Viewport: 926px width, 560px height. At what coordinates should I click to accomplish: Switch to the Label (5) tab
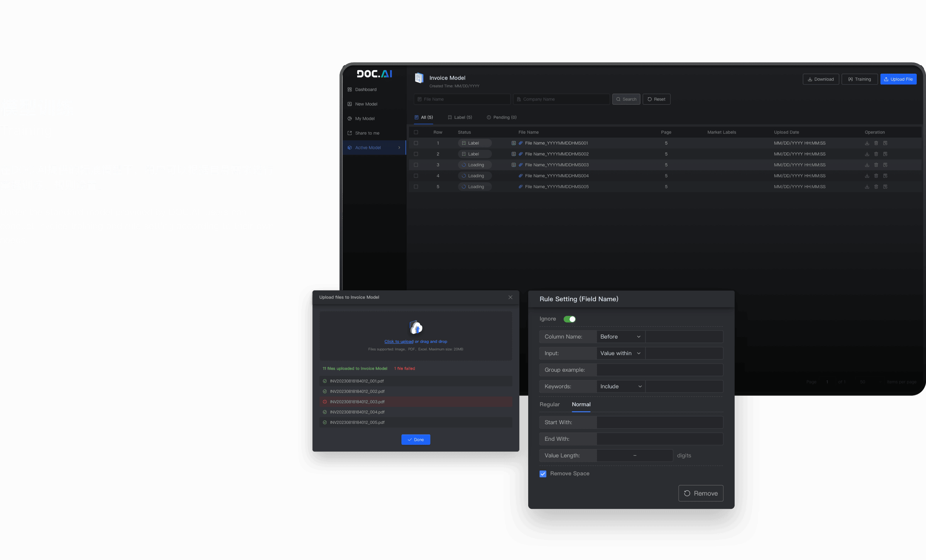pyautogui.click(x=460, y=117)
